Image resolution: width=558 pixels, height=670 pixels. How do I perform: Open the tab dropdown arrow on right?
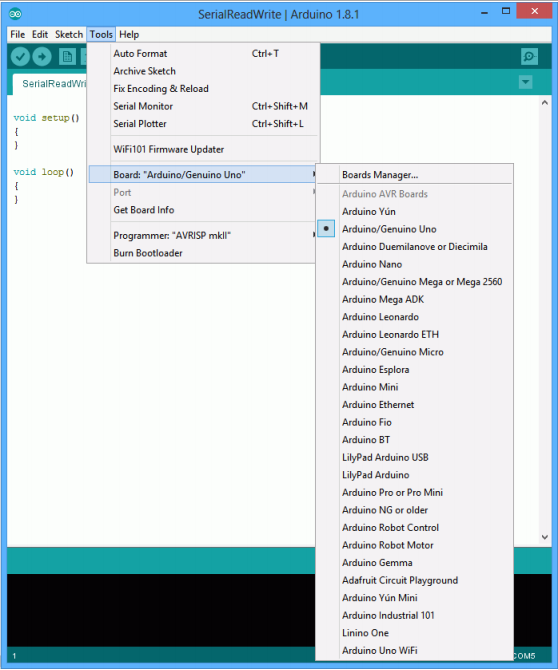coord(526,82)
